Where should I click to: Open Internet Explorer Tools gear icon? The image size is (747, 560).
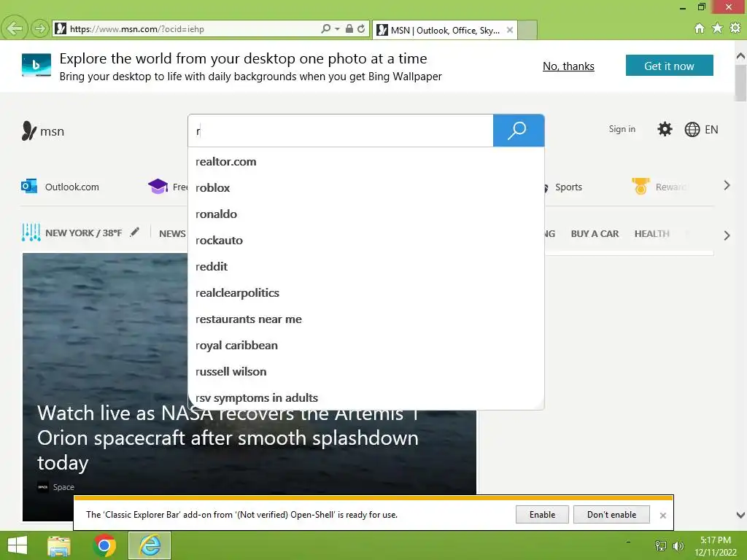(x=735, y=28)
